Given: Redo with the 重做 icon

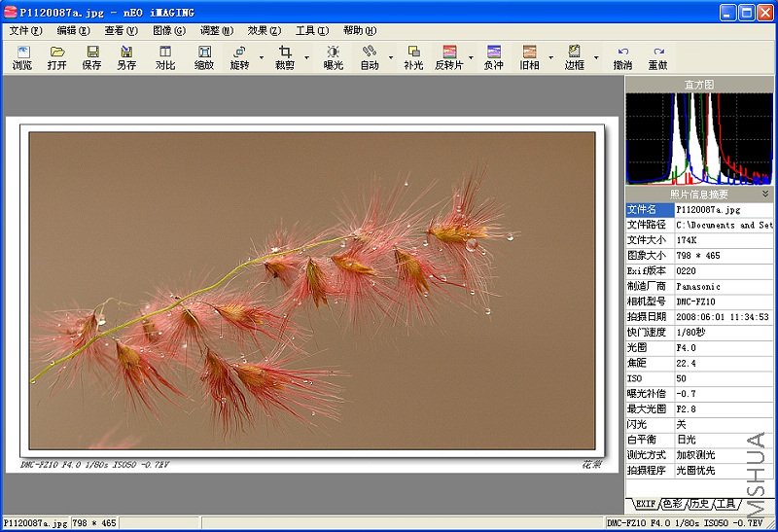Looking at the screenshot, I should [x=658, y=57].
